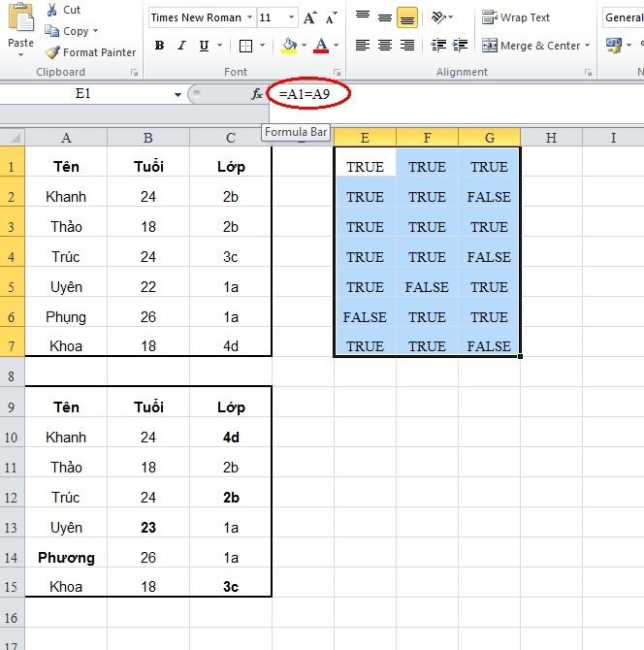Viewport: 644px width, 650px height.
Task: Increase font size with Grow Font icon
Action: pyautogui.click(x=309, y=17)
